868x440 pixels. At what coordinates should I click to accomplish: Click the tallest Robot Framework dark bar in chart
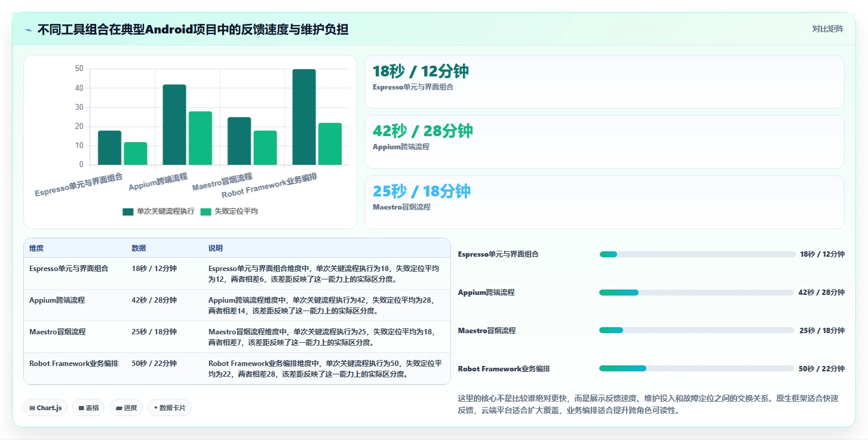(304, 117)
